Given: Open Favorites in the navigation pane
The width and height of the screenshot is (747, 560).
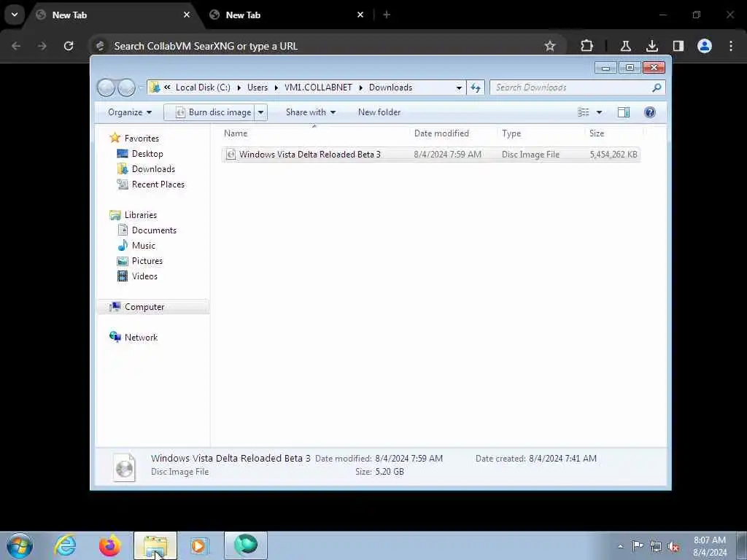Looking at the screenshot, I should tap(142, 138).
